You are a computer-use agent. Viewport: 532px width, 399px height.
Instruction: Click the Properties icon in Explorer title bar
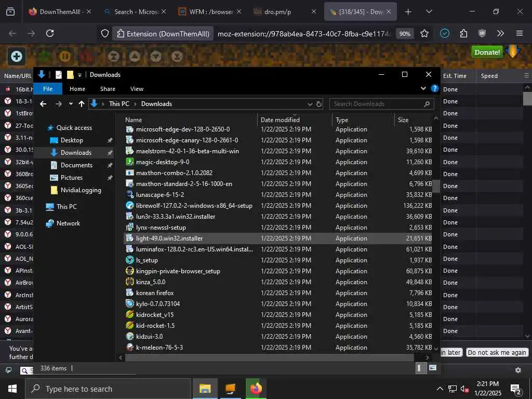point(59,75)
